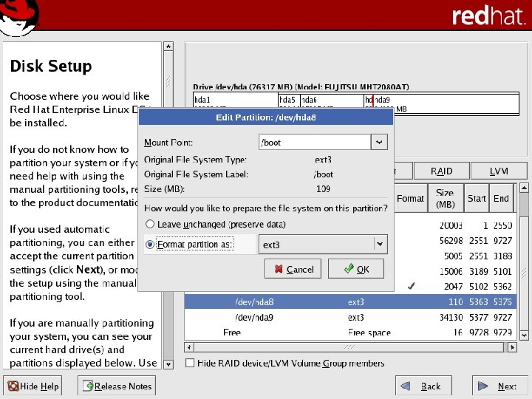Select Format partition as radio button
Screen dimensions: 532x399
[x=149, y=245]
